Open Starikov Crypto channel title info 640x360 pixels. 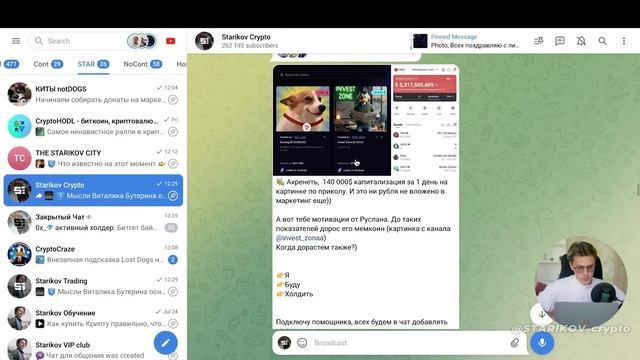[x=246, y=37]
